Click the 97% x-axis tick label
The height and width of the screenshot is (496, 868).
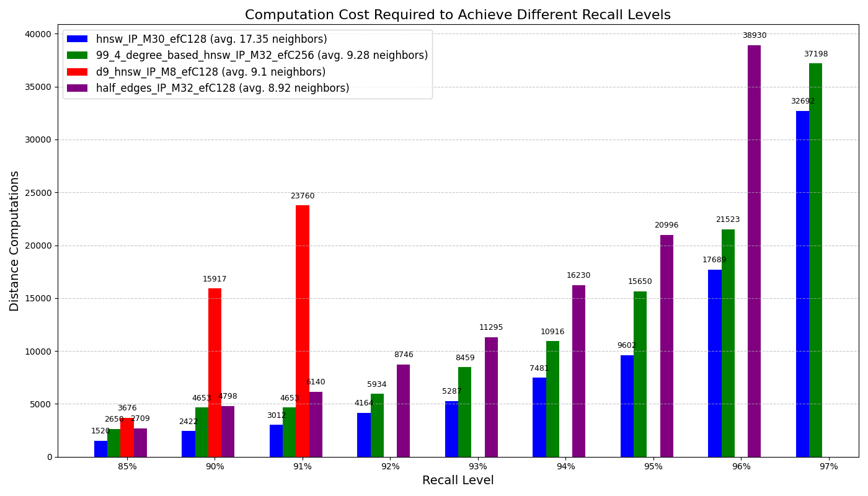coord(828,467)
